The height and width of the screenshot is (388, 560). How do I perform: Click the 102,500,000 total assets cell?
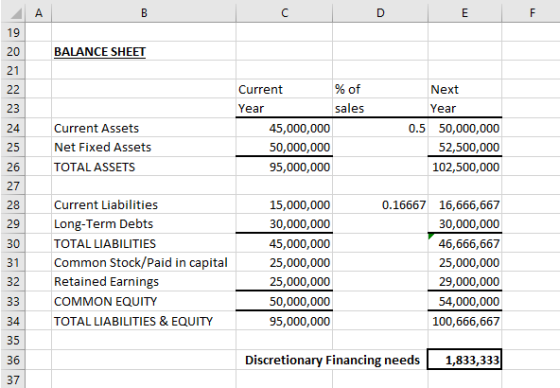pyautogui.click(x=465, y=166)
